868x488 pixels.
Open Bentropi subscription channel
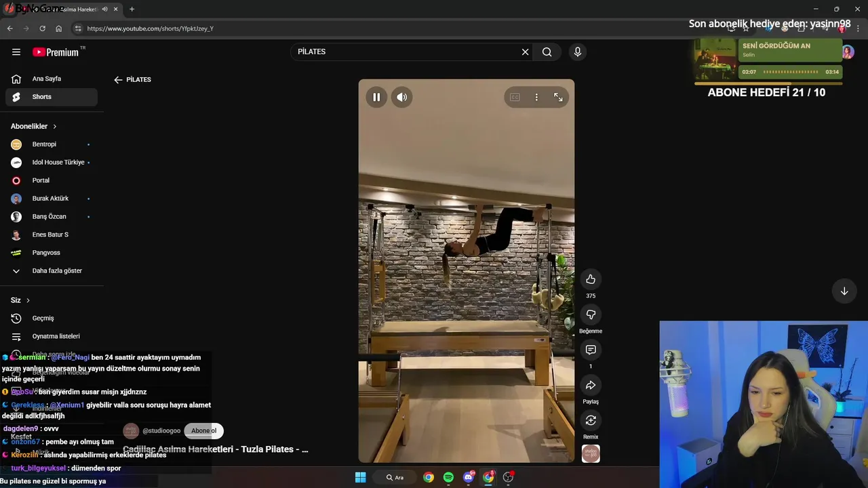[52, 144]
